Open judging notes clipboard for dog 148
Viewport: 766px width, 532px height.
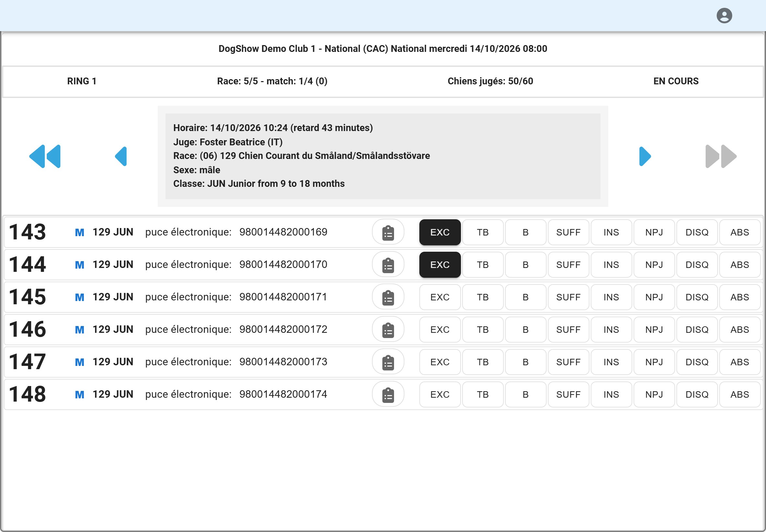click(388, 394)
